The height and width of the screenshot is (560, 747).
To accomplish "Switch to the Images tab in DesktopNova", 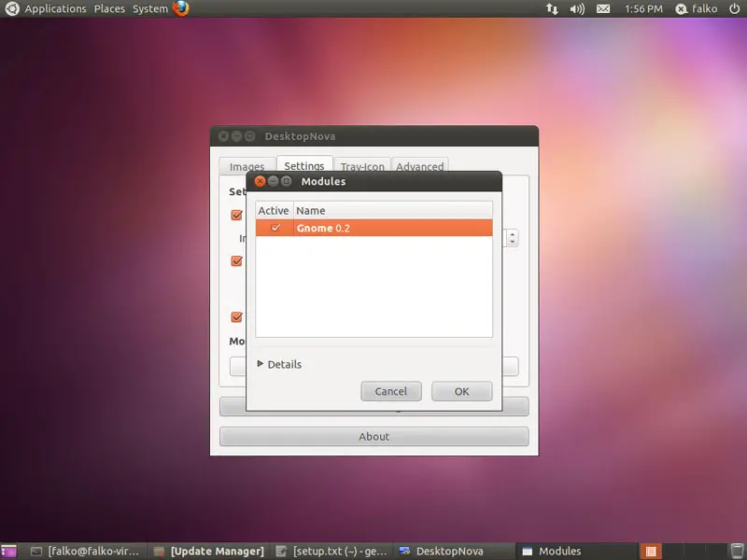I will click(247, 166).
